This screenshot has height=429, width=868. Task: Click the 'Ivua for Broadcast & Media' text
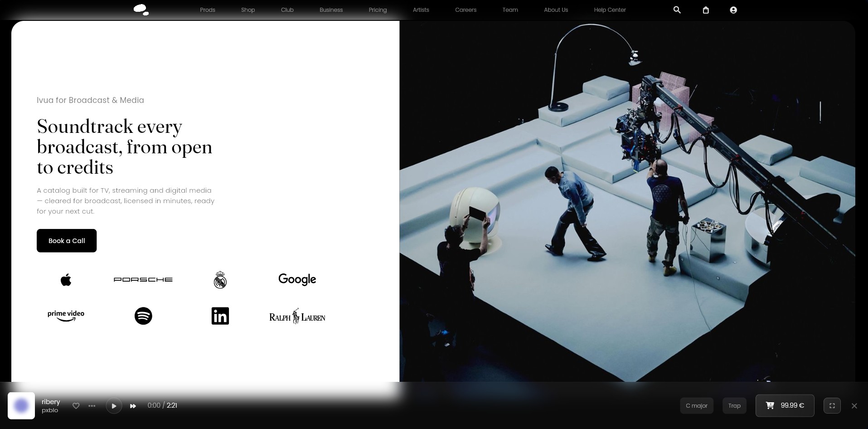(91, 100)
